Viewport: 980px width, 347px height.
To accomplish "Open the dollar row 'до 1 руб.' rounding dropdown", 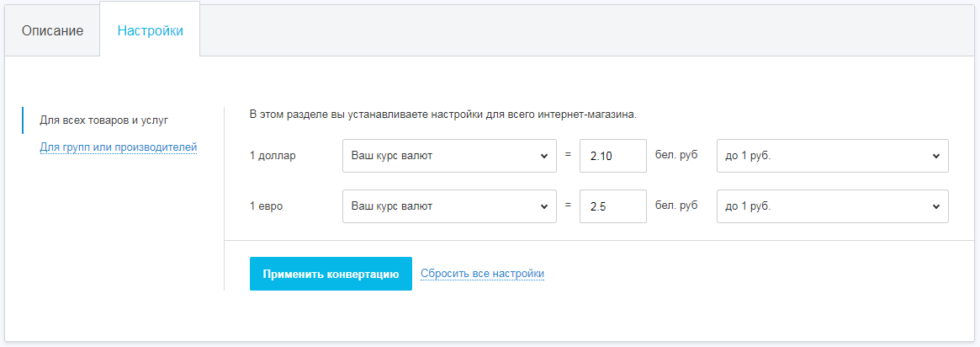I will click(x=832, y=156).
